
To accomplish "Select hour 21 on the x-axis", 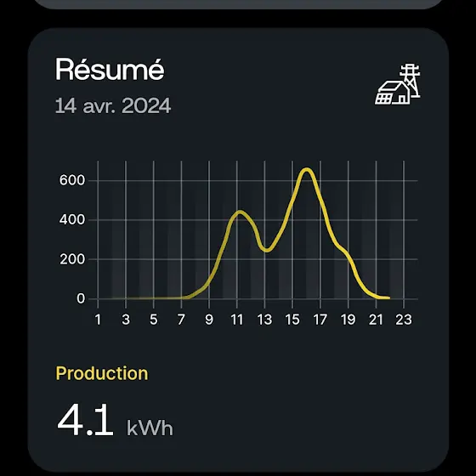I will 376,320.
